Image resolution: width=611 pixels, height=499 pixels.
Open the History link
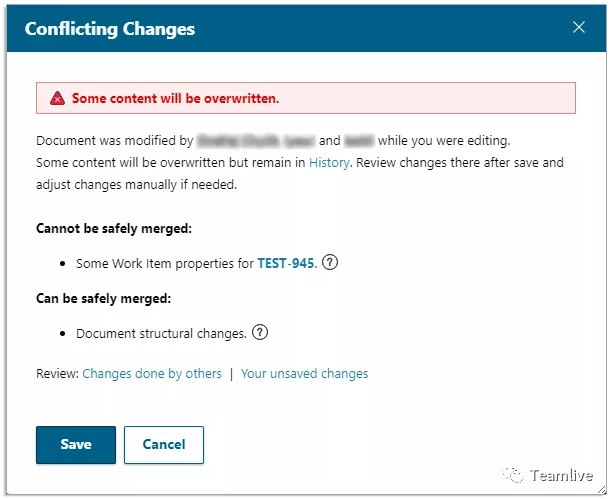click(x=329, y=162)
